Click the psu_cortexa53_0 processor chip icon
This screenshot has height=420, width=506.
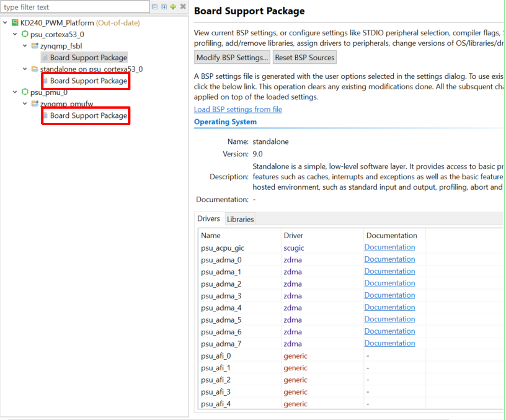tap(25, 34)
